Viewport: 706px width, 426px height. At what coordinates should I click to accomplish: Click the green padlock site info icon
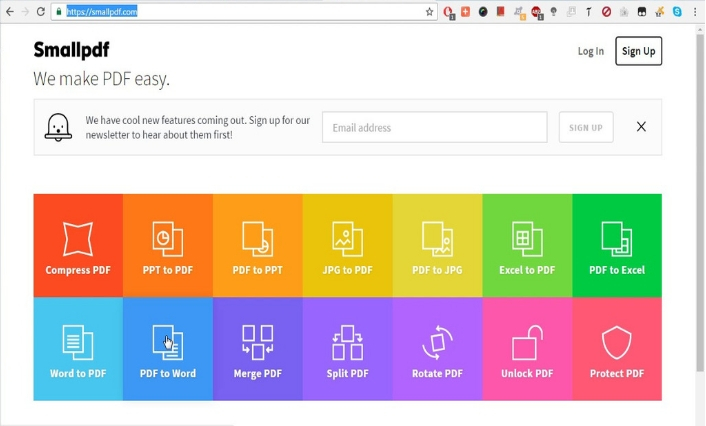click(59, 12)
